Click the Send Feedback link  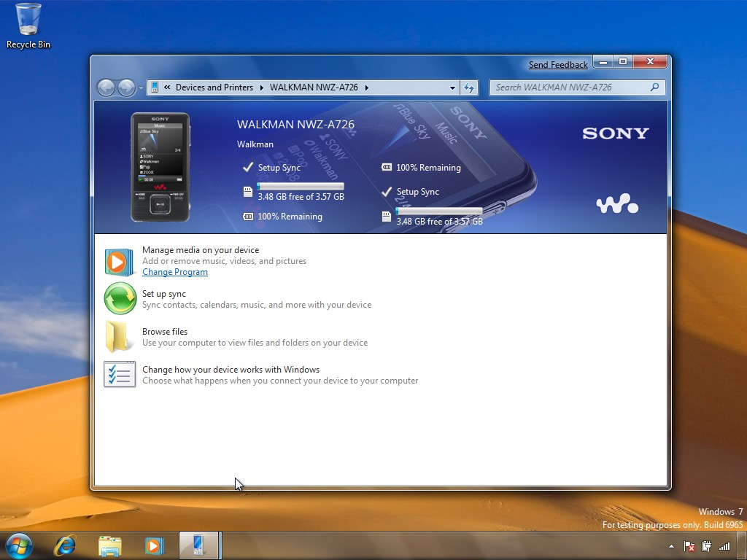pos(558,65)
